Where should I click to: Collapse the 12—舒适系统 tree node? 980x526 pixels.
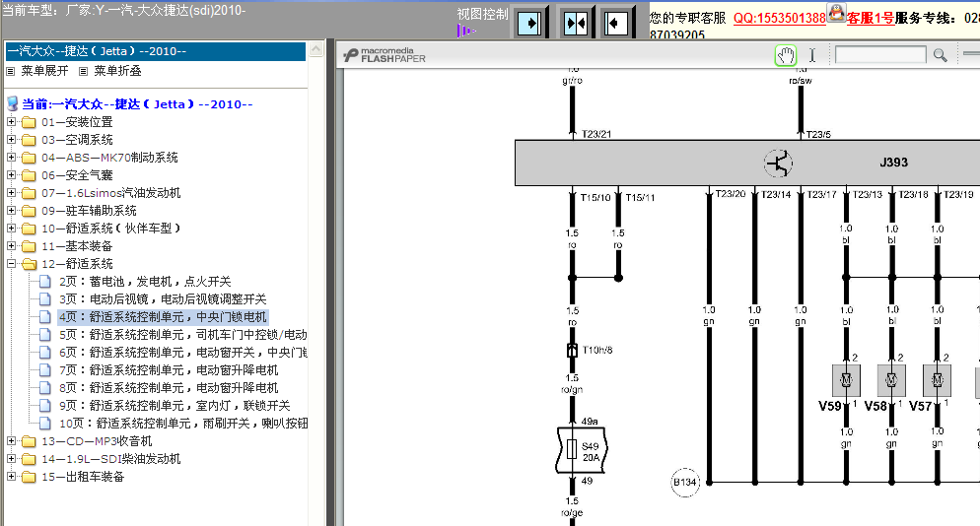[x=11, y=264]
